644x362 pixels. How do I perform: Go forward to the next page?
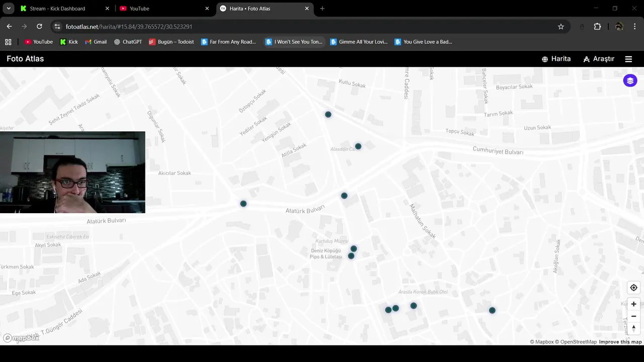[24, 27]
